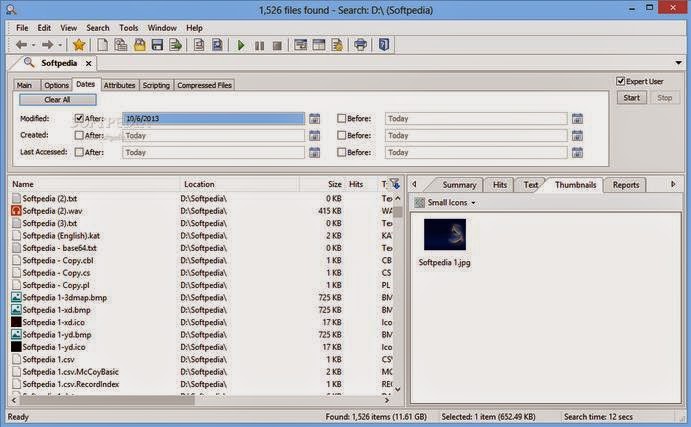Save the search with the floppy disk icon
Viewport: 691px width, 427px height.
157,45
